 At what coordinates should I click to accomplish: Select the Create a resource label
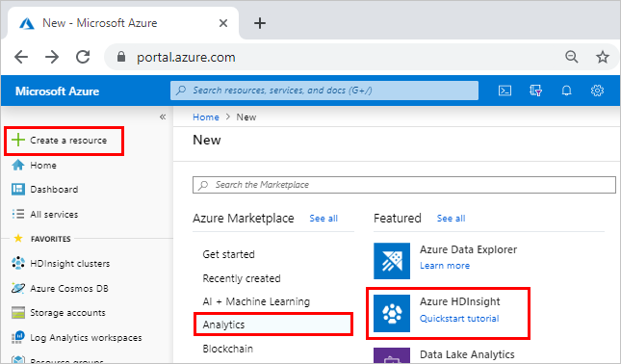pyautogui.click(x=68, y=141)
